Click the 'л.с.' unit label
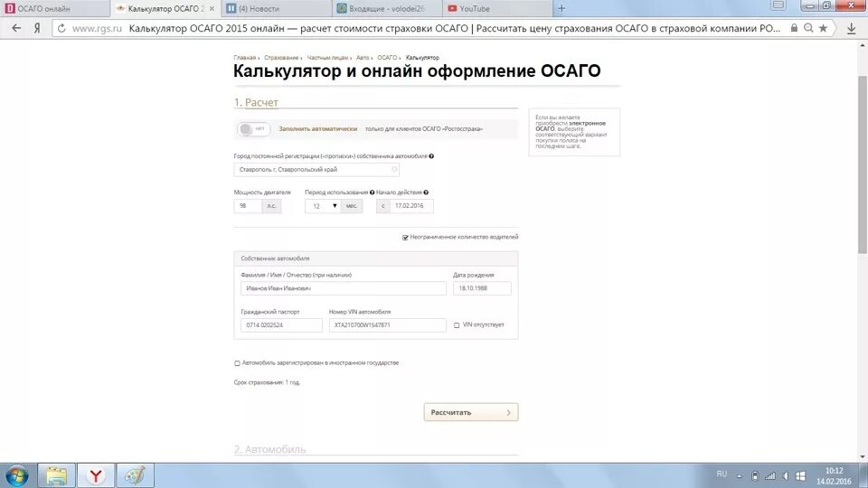 pyautogui.click(x=271, y=206)
